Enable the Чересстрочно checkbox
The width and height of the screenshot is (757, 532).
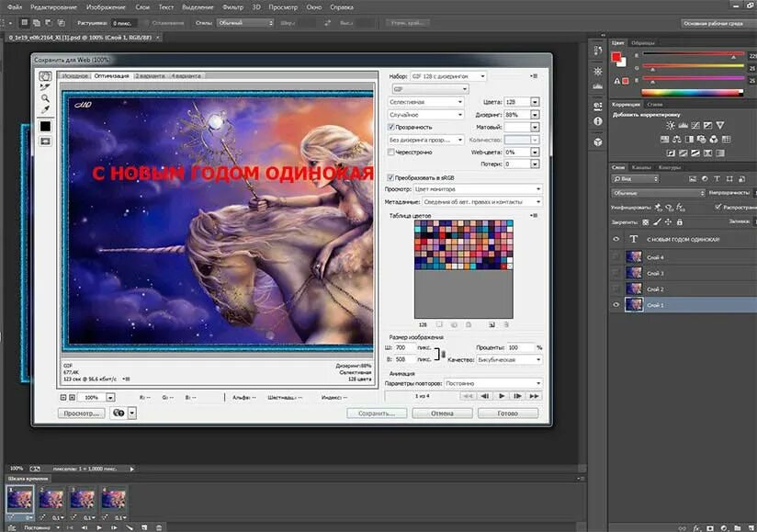391,153
